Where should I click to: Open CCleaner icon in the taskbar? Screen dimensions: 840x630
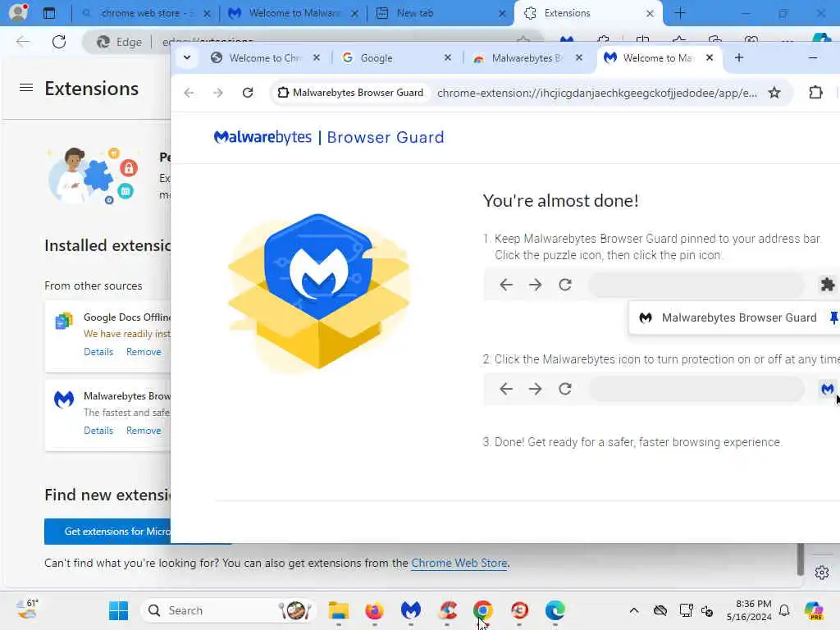pyautogui.click(x=447, y=610)
